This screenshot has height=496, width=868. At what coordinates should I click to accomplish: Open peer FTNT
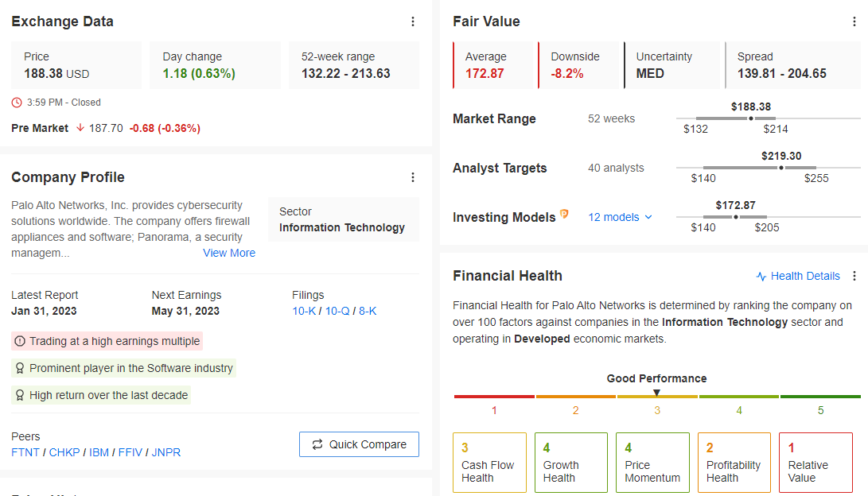coord(25,452)
